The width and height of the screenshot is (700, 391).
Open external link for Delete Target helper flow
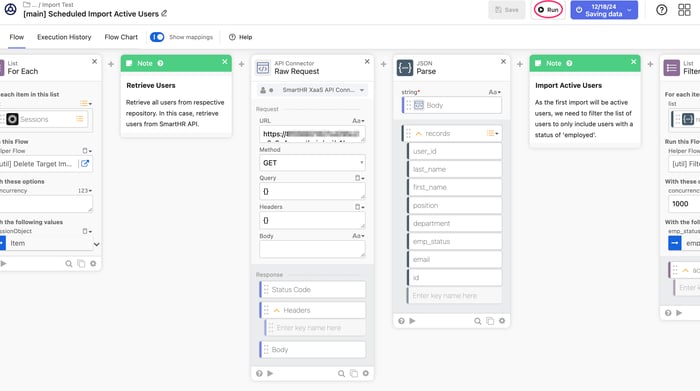[85, 164]
